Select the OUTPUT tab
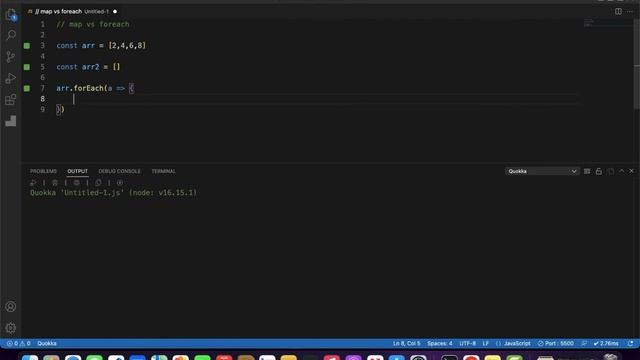Image resolution: width=640 pixels, height=360 pixels. tap(78, 171)
